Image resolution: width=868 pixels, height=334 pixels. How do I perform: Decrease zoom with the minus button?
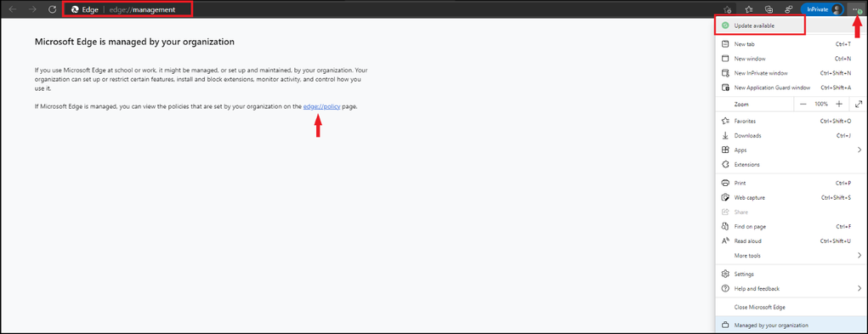[x=803, y=104]
